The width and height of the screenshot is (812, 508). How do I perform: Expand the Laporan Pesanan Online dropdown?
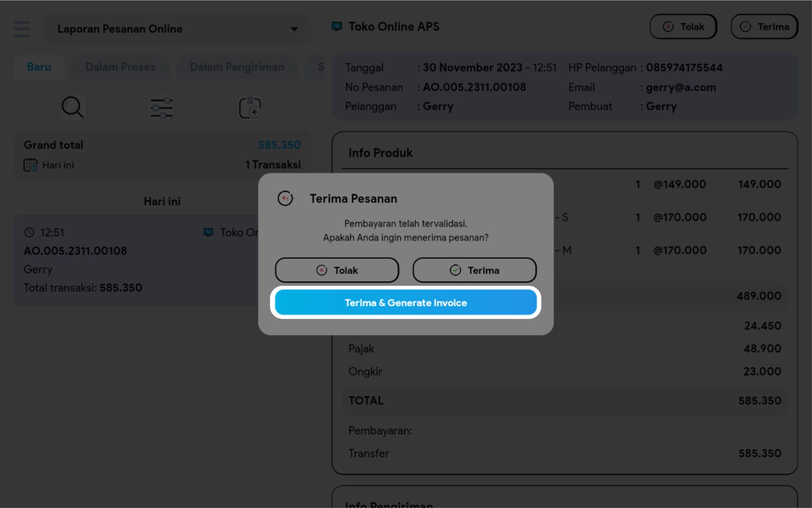click(294, 29)
